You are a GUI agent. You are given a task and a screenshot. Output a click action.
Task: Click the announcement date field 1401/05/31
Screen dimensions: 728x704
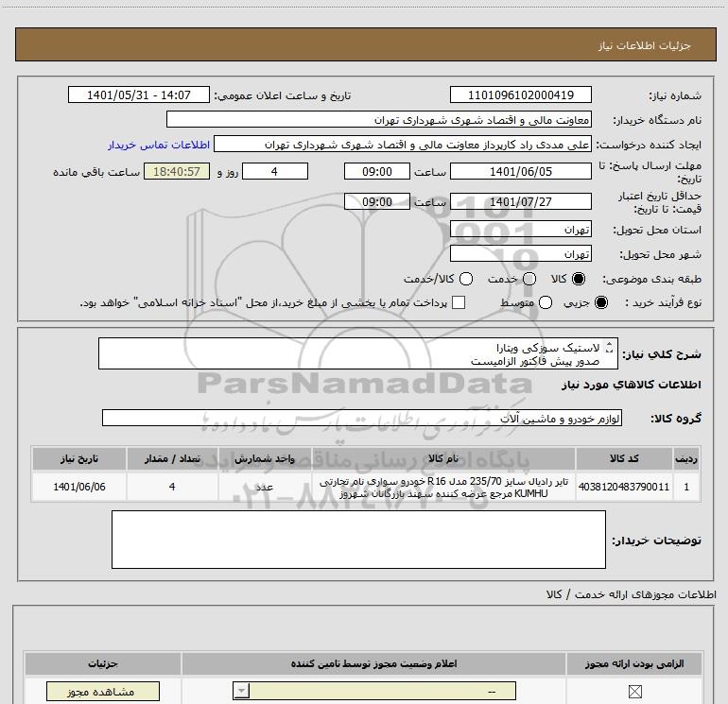[139, 94]
